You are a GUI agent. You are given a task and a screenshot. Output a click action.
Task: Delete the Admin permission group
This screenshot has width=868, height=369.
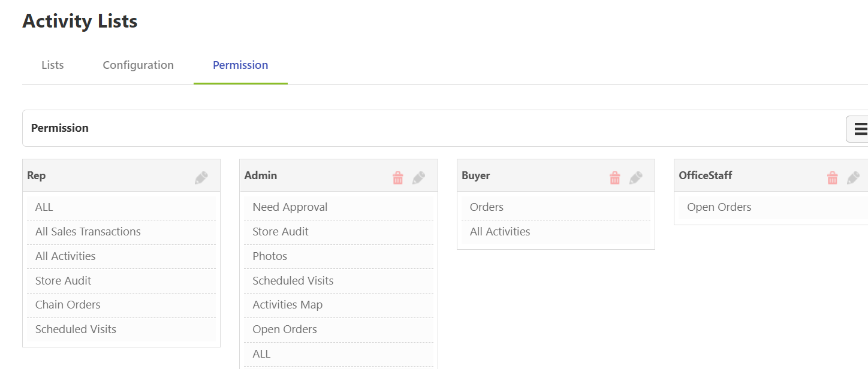tap(397, 176)
